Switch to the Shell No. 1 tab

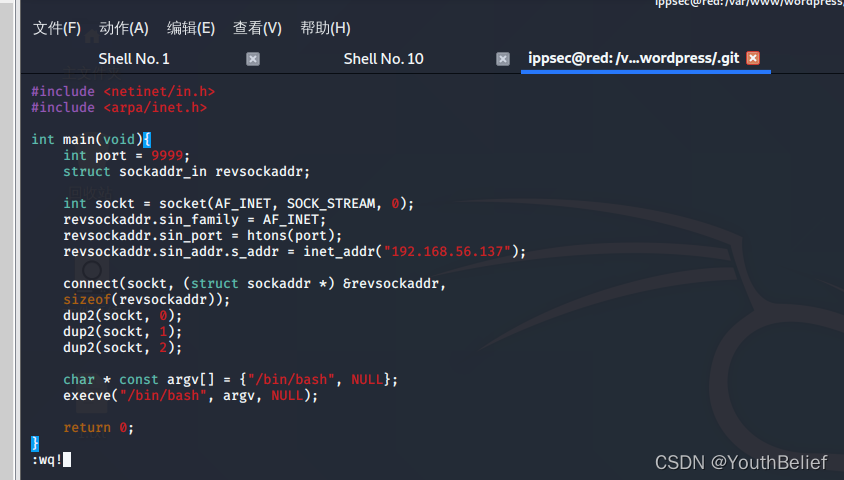(134, 59)
